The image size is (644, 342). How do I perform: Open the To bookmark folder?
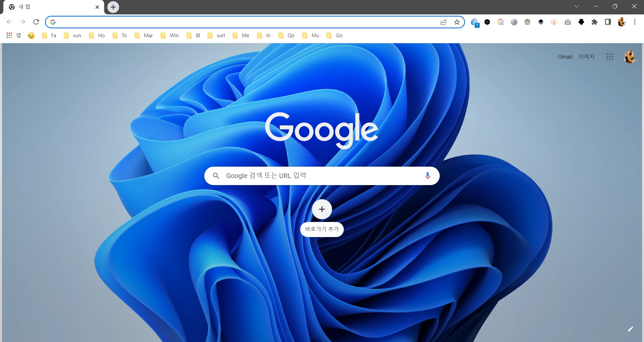coord(119,36)
